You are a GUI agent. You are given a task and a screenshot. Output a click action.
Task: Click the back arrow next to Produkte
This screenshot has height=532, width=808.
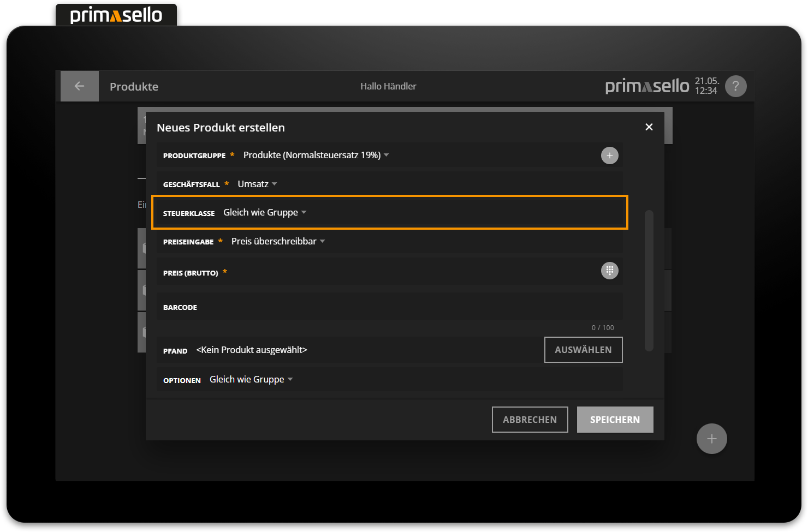click(80, 86)
